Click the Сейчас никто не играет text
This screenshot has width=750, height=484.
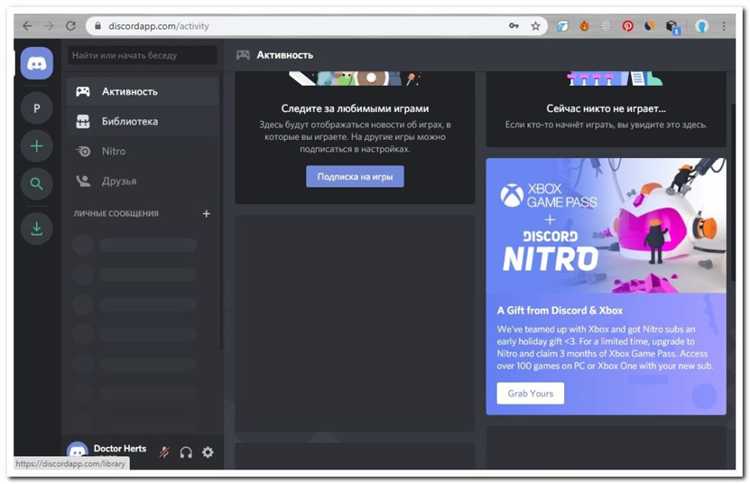606,109
